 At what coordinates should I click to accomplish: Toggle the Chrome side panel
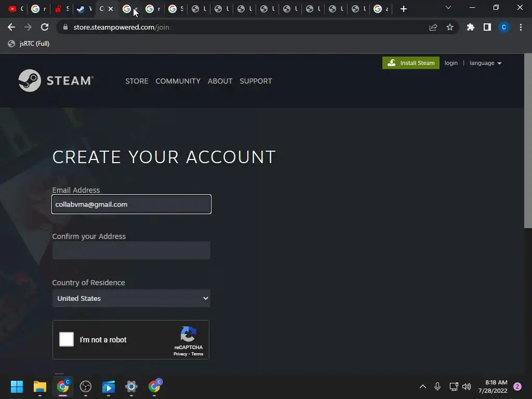click(x=487, y=27)
